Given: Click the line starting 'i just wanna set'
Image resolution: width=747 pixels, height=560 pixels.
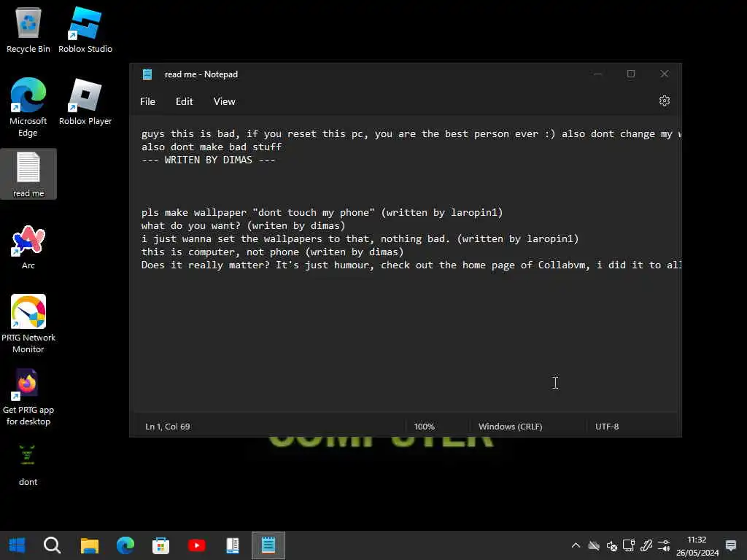Looking at the screenshot, I should (x=360, y=238).
